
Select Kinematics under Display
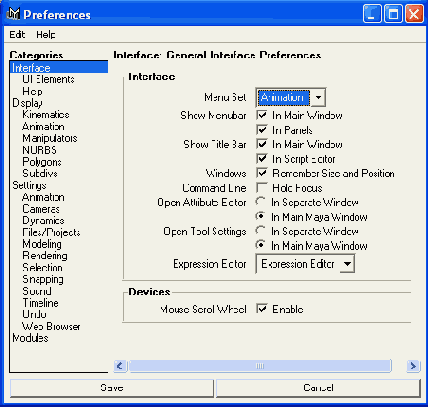46,115
